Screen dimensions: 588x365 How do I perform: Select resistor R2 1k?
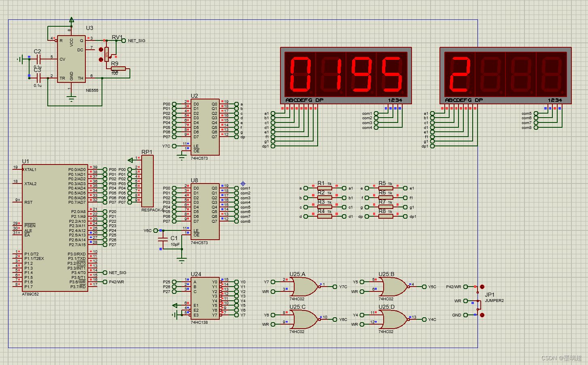(325, 198)
